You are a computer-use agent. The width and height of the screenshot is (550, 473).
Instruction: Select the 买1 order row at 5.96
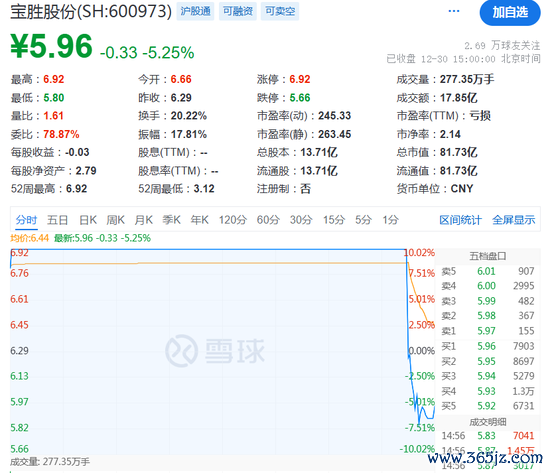[488, 346]
